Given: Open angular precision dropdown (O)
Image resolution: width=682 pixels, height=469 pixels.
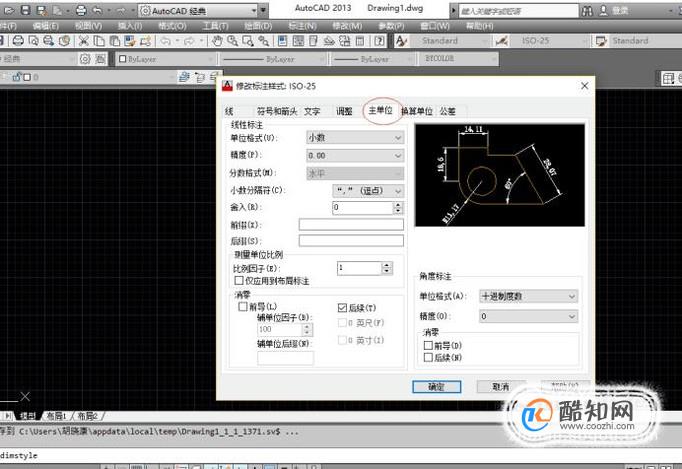Looking at the screenshot, I should (528, 316).
